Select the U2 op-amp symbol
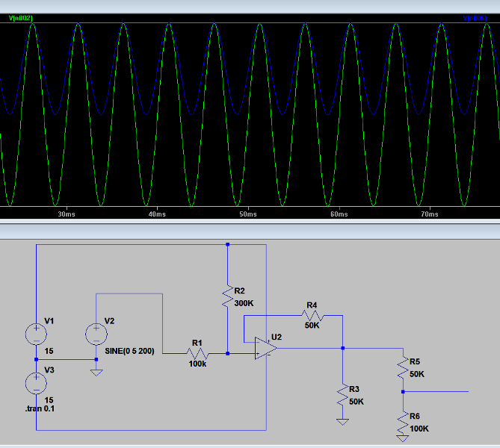 tap(265, 348)
